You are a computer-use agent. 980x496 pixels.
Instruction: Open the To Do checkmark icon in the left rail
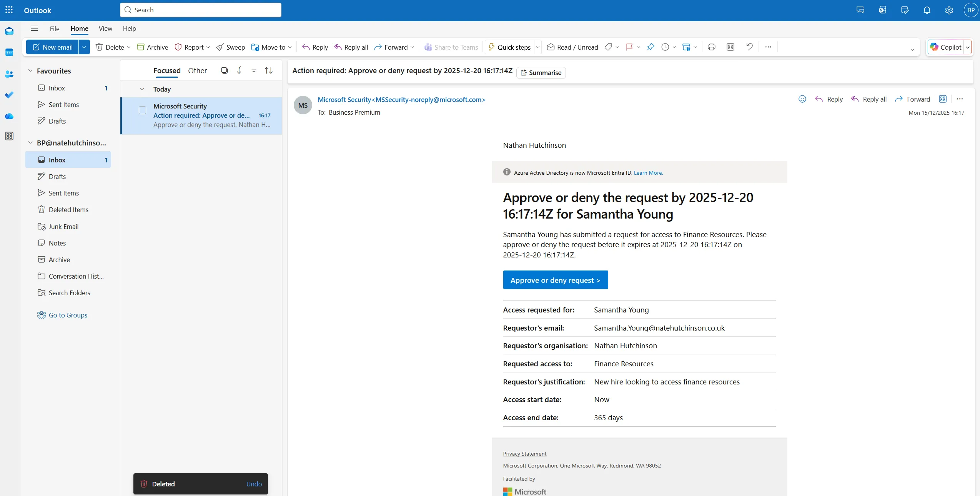(9, 95)
